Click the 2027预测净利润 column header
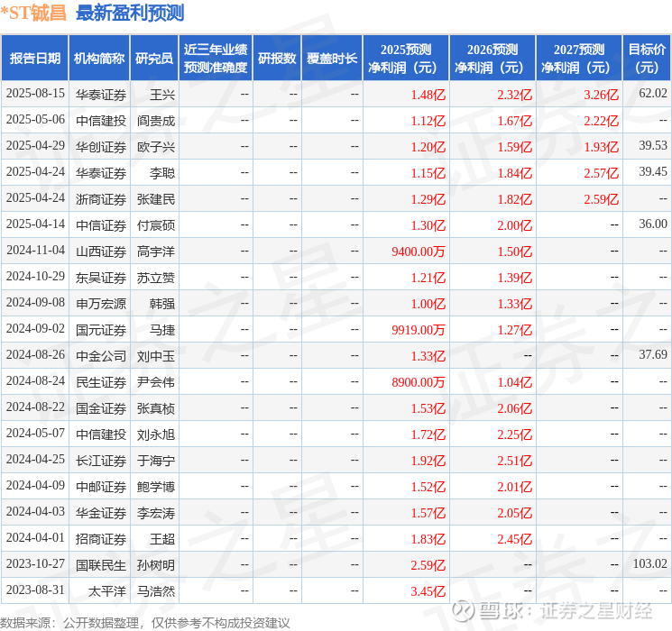The image size is (672, 631). coord(579,58)
